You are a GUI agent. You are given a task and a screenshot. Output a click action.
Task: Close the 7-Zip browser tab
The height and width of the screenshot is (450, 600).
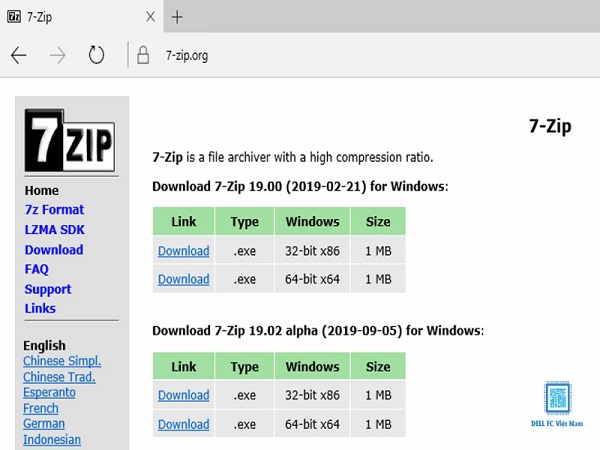[x=150, y=16]
